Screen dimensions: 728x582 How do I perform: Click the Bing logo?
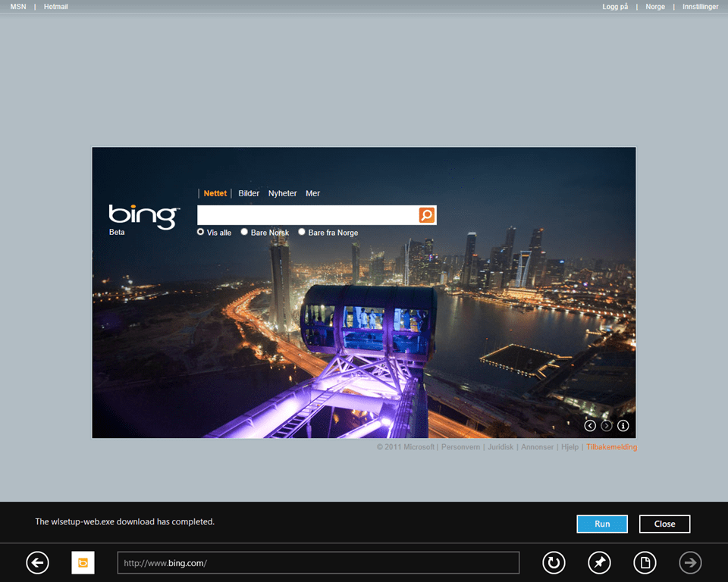[x=144, y=216]
